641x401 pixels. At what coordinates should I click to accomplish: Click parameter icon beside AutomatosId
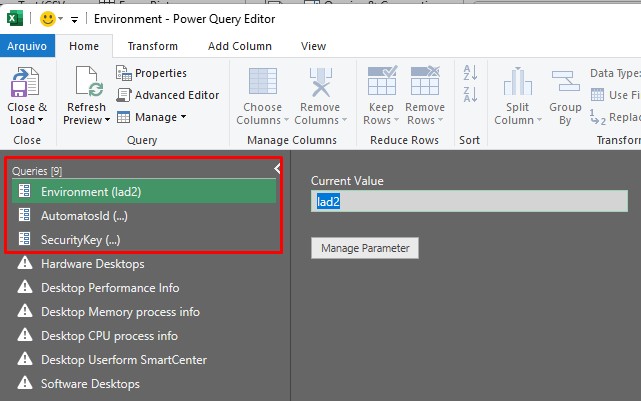25,215
